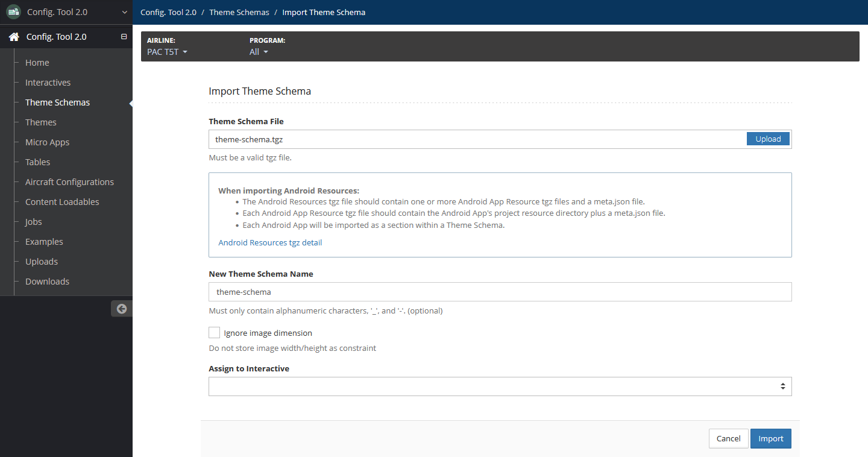Click the Import Theme Schema form heading

coord(260,92)
